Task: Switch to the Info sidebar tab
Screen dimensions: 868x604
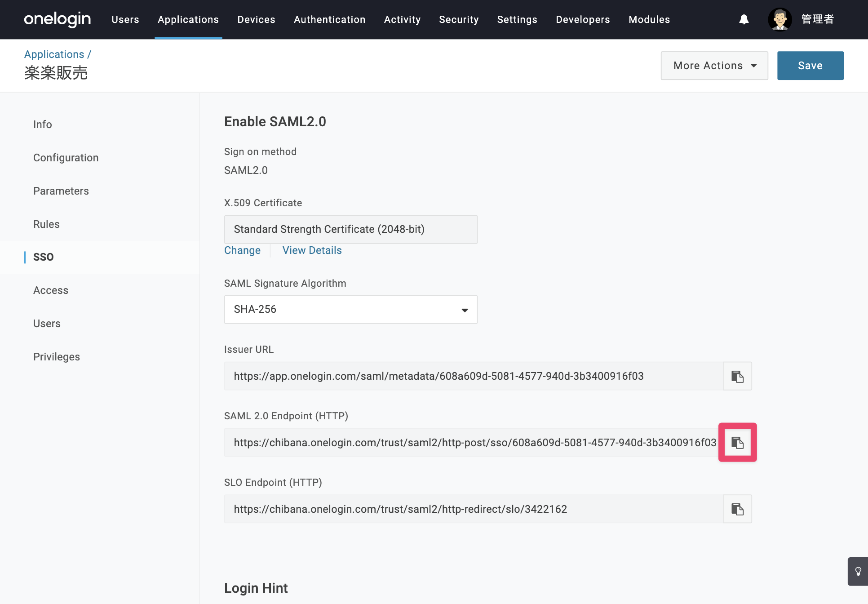Action: [43, 124]
